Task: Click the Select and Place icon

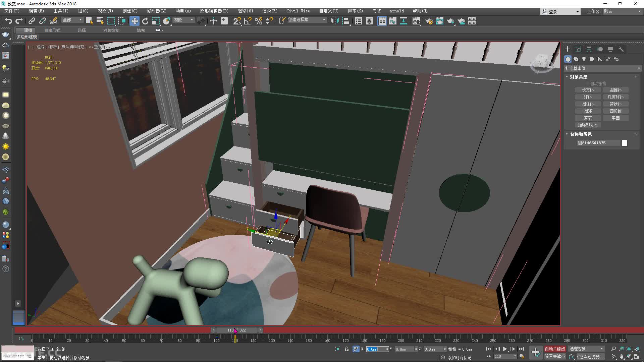Action: coord(167,21)
